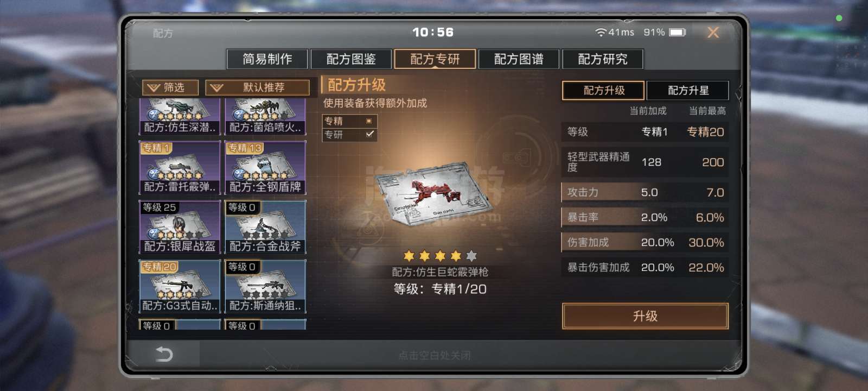Select the 配方:斯通纳狙 sniper icon

tap(265, 286)
